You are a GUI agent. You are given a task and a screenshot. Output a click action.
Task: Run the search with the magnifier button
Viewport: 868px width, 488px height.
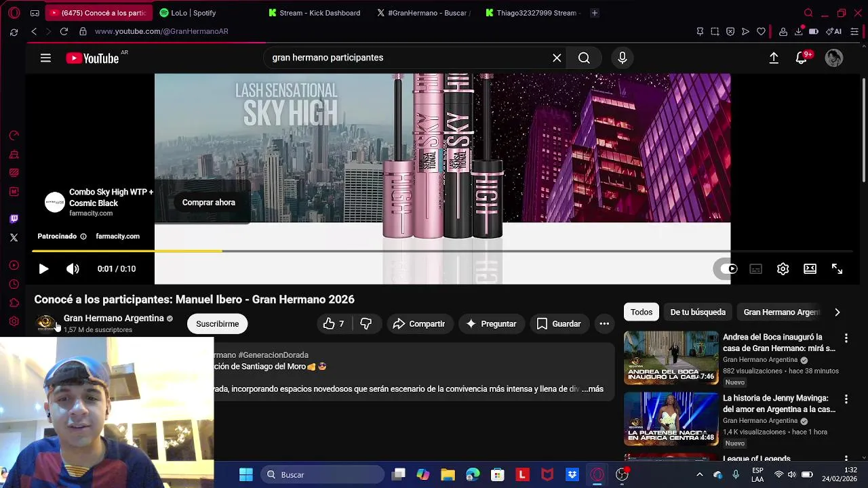(x=584, y=58)
